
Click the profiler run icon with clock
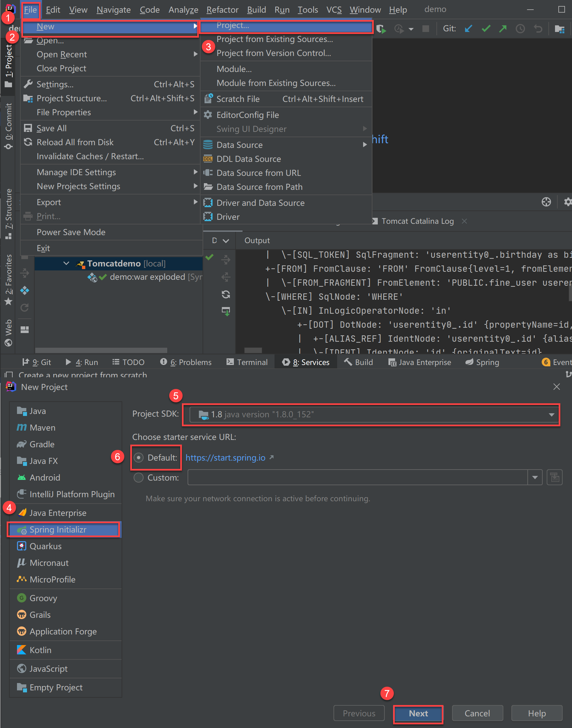399,29
